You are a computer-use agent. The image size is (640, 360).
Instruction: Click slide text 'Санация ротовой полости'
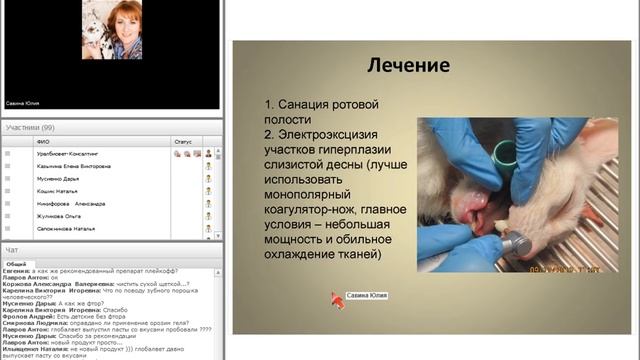pyautogui.click(x=322, y=112)
